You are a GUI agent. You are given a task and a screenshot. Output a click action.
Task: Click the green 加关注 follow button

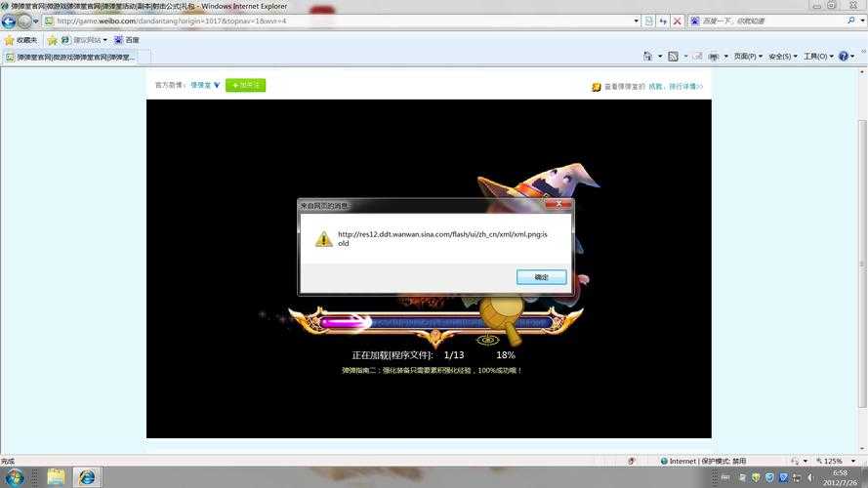[x=246, y=85]
